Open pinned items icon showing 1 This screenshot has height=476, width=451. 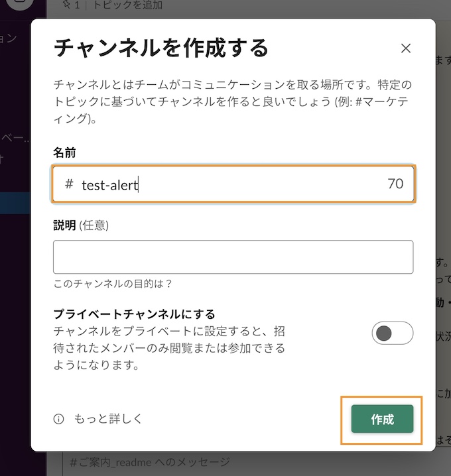coord(71,5)
